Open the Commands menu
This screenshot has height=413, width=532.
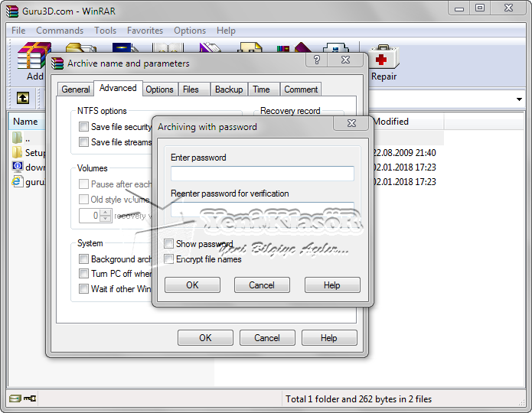click(x=60, y=31)
